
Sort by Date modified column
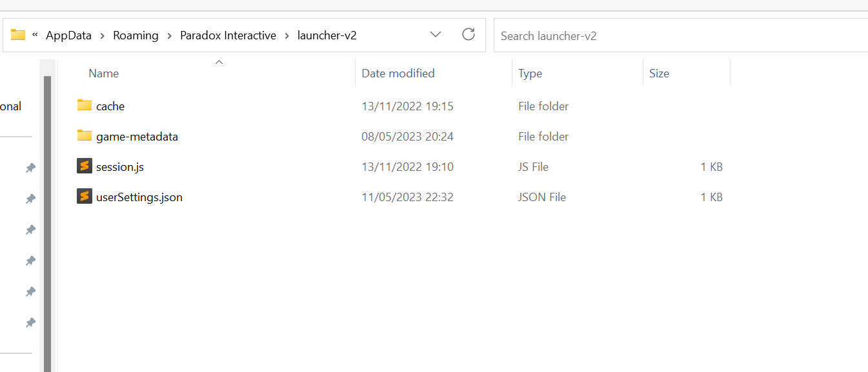[398, 73]
